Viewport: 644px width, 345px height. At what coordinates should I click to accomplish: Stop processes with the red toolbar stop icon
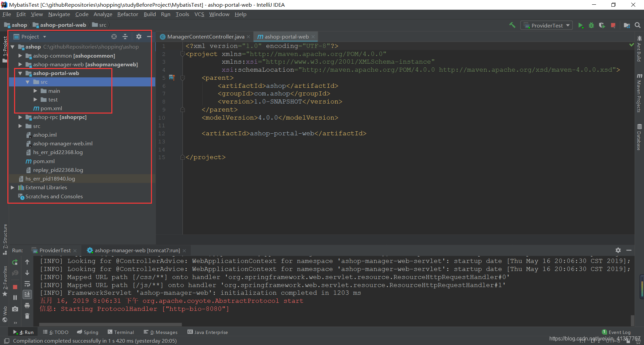point(613,25)
